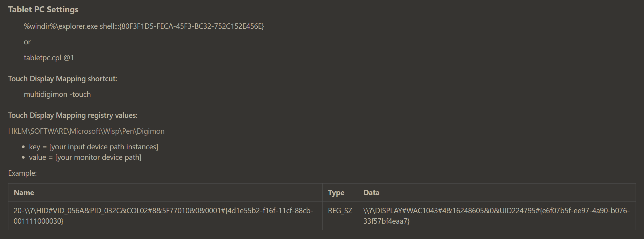The height and width of the screenshot is (239, 644).
Task: Click the Tablet PC Settings heading
Action: [x=43, y=10]
